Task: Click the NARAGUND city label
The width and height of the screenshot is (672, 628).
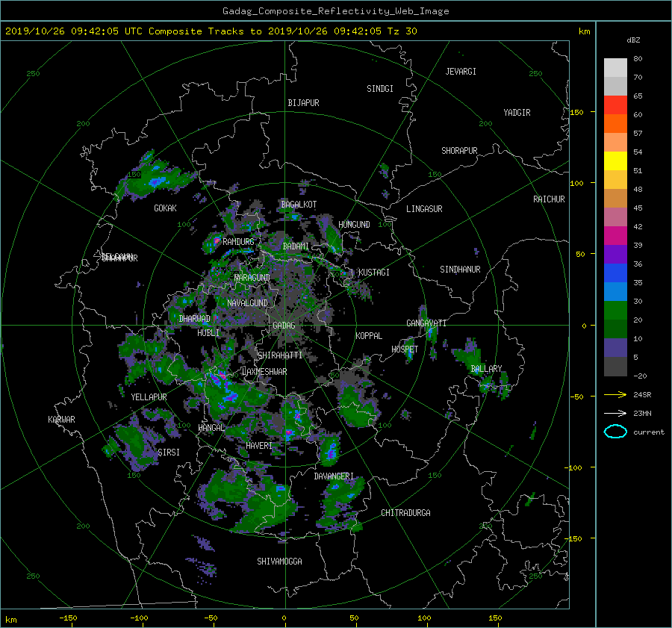Action: [x=252, y=278]
